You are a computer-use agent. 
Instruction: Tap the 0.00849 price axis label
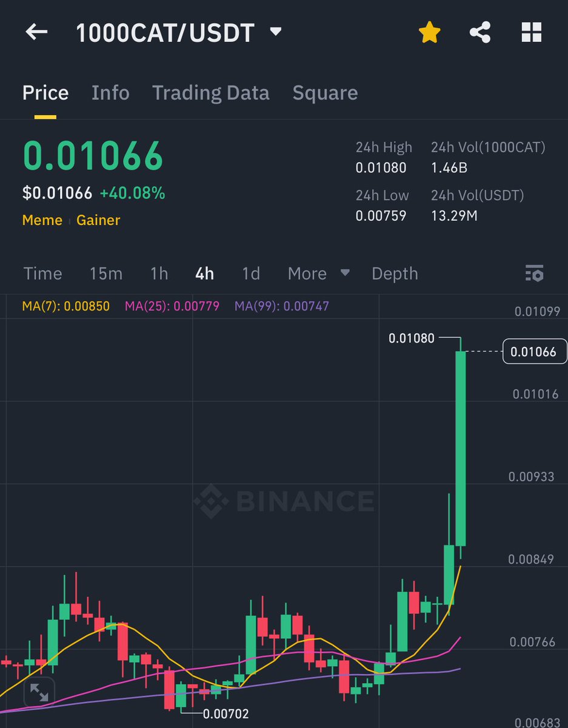(531, 559)
